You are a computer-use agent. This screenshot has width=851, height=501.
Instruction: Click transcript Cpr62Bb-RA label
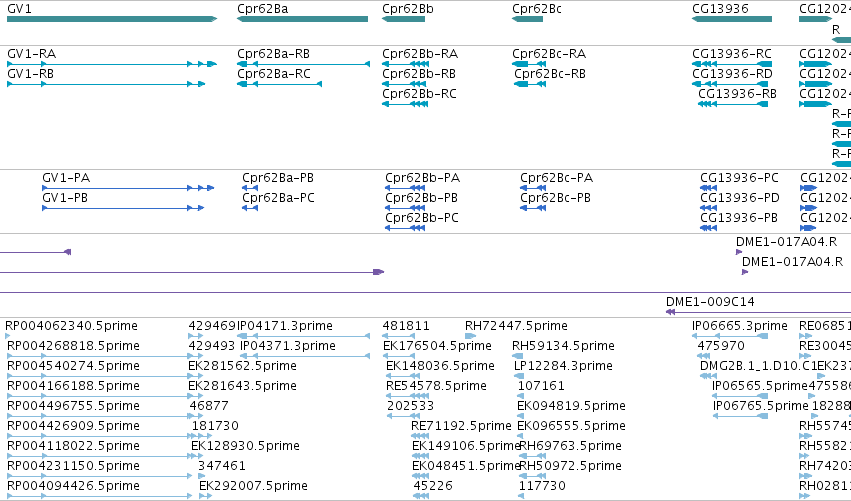pos(420,54)
